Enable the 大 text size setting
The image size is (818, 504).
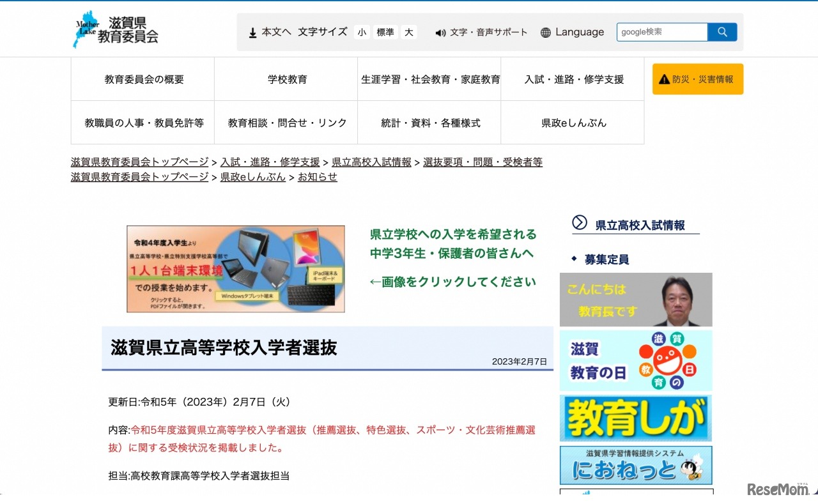pos(408,32)
